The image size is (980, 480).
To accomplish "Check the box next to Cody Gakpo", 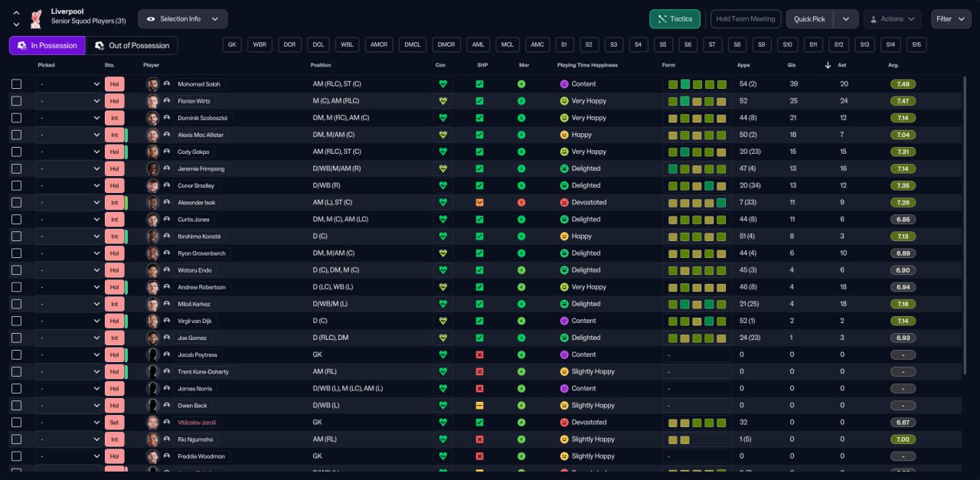I will pos(16,152).
